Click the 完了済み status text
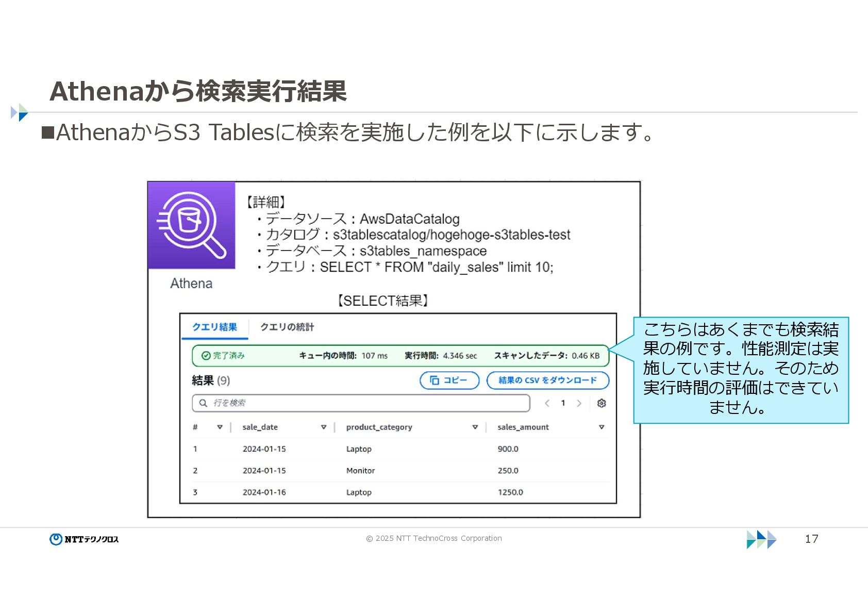 tap(229, 356)
